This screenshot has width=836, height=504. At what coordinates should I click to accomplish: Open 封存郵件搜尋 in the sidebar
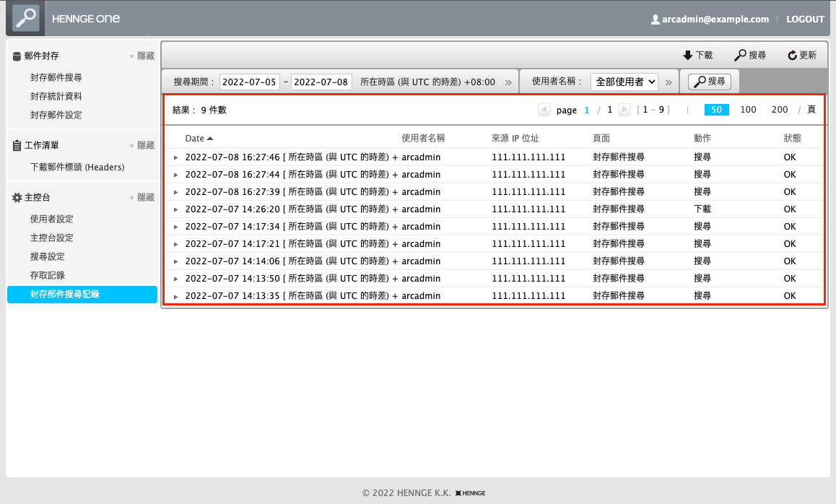[56, 77]
